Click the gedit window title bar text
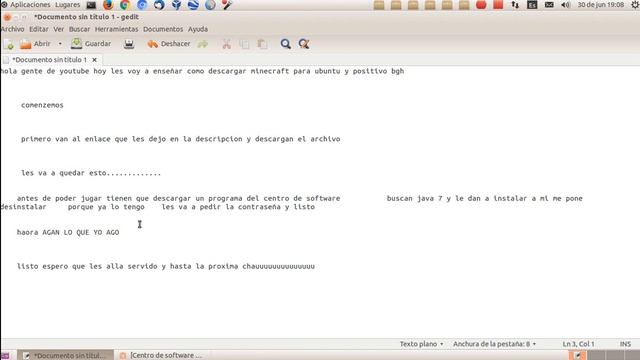Viewport: 640px width, 360px height. (86, 17)
